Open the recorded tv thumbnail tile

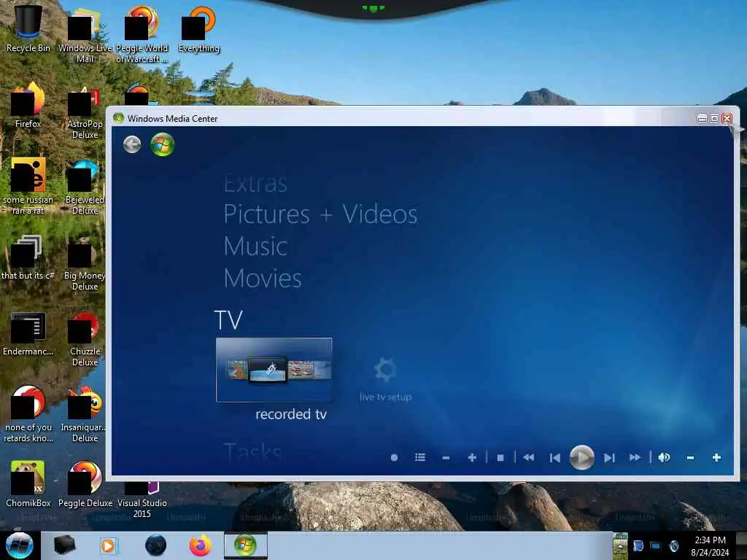[274, 370]
